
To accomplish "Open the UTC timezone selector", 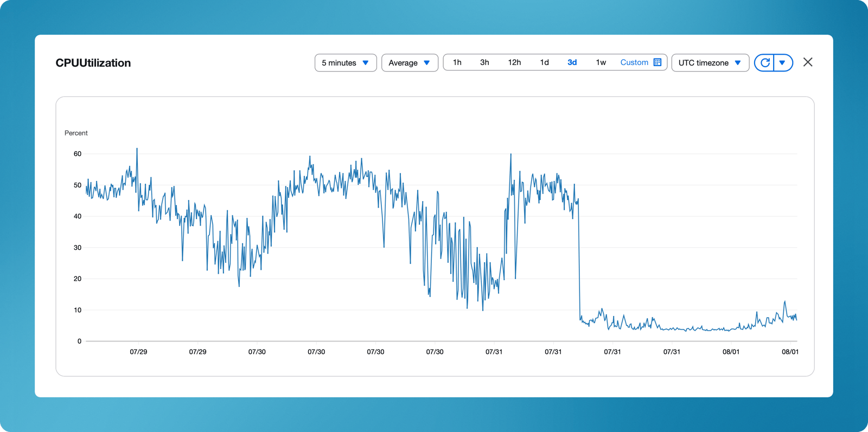I will coord(710,63).
